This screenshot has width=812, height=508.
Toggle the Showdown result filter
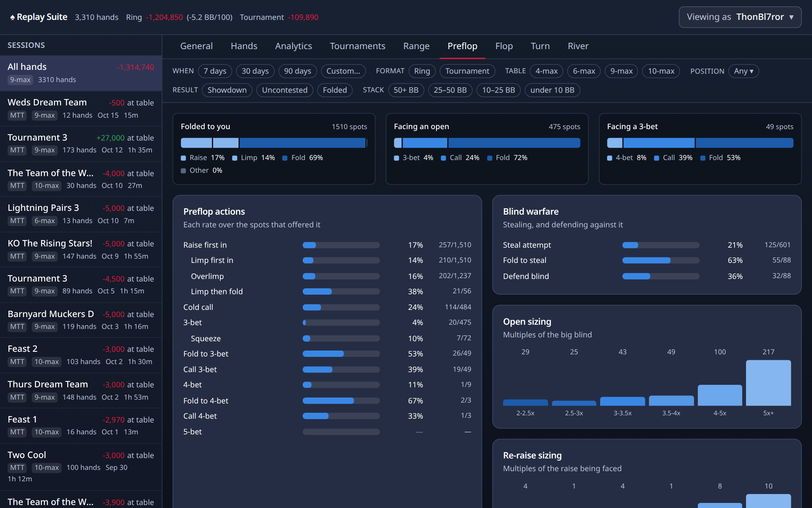click(227, 90)
